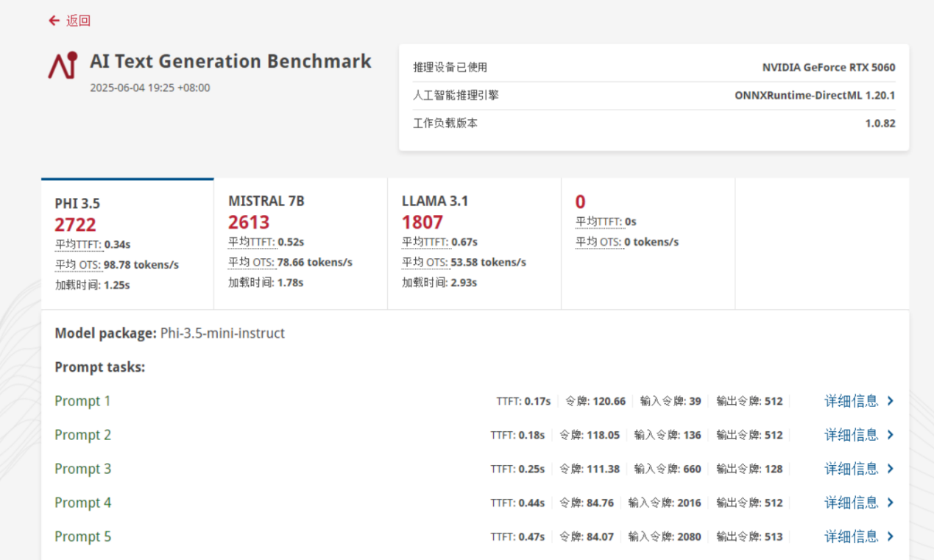Click 平均TTFT 0s in the empty tab

coord(606,221)
